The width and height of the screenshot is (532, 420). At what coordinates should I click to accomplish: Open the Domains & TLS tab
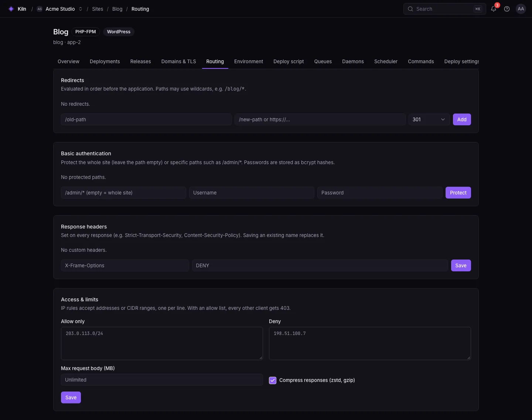[x=178, y=61]
